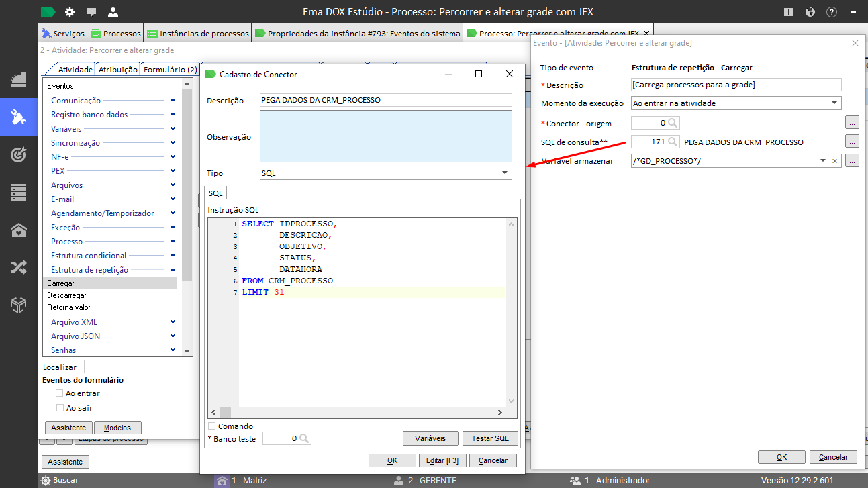Click the Modelos button
Screen dimensions: 868x488
click(x=117, y=428)
